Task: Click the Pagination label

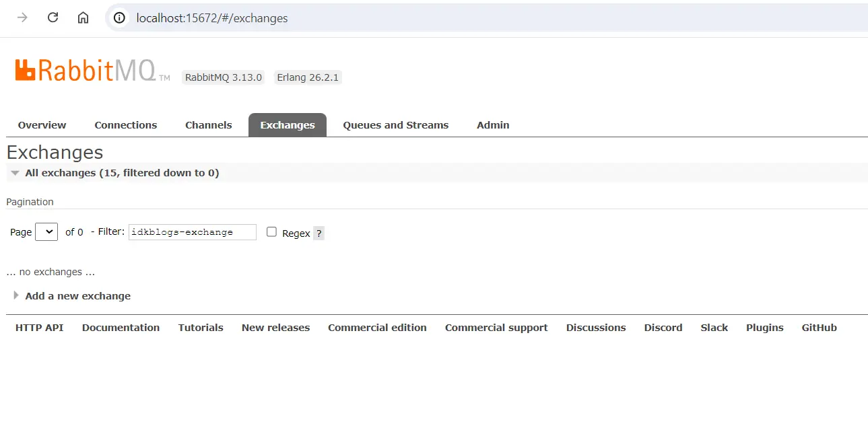Action: point(30,202)
